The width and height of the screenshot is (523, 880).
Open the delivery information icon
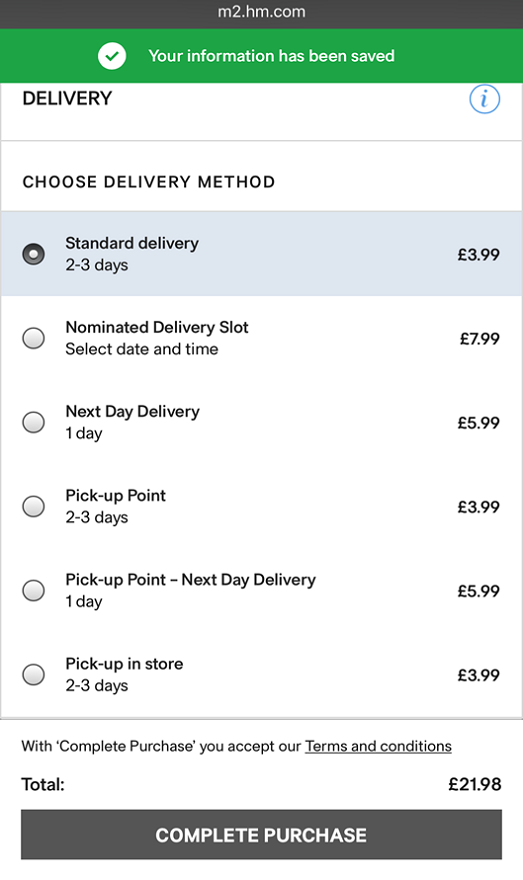click(484, 99)
